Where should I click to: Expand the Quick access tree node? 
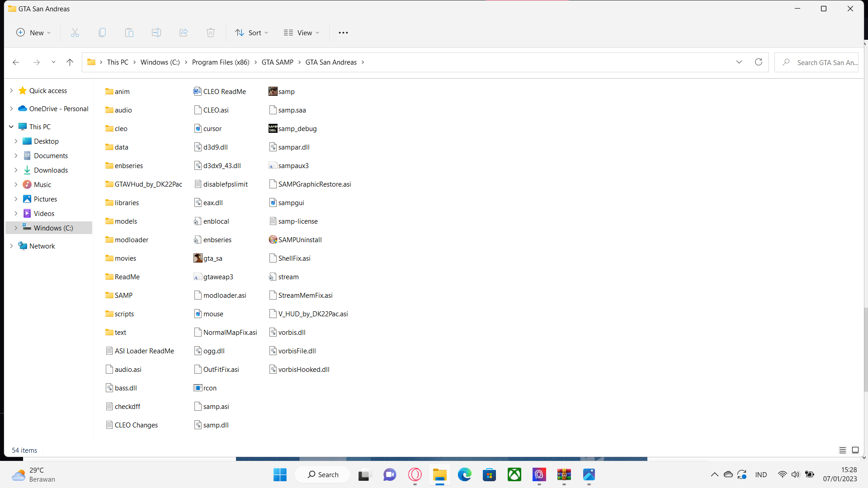(x=11, y=91)
